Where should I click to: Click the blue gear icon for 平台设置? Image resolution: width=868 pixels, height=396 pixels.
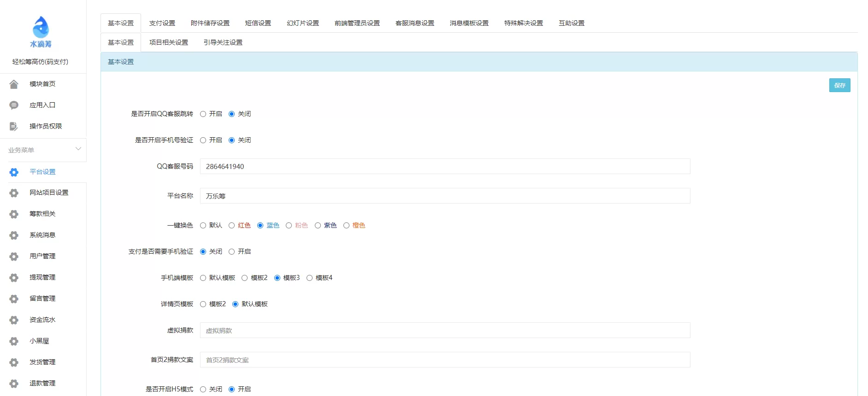[14, 172]
